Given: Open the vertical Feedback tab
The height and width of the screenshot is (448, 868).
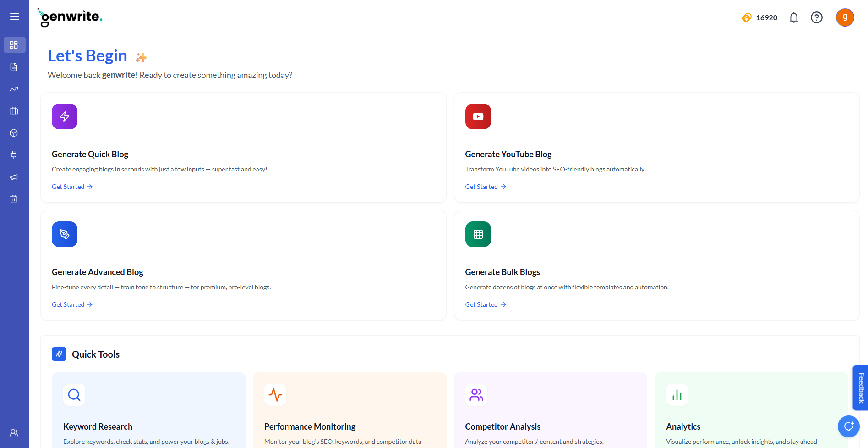Looking at the screenshot, I should [861, 387].
